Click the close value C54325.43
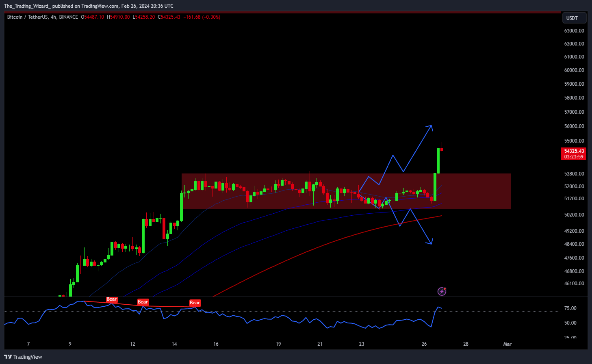This screenshot has width=592, height=364. click(169, 17)
